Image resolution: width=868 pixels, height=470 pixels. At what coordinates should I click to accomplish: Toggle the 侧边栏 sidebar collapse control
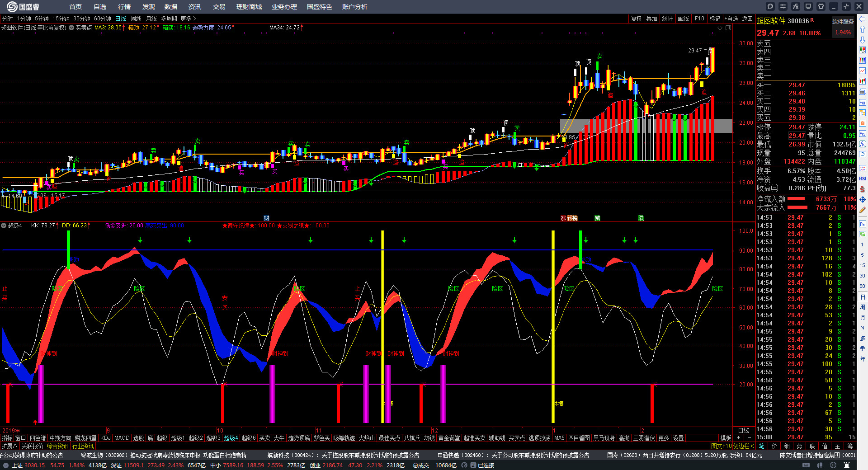744,446
